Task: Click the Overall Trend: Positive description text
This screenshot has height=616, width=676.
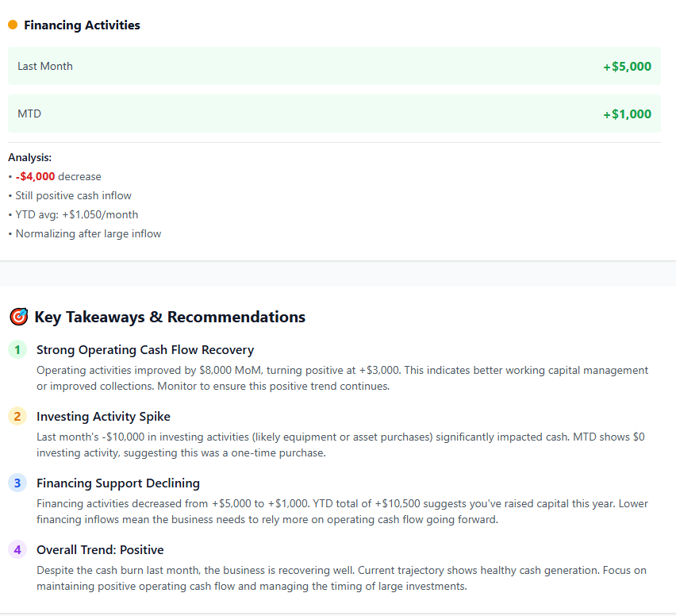Action: [x=341, y=577]
